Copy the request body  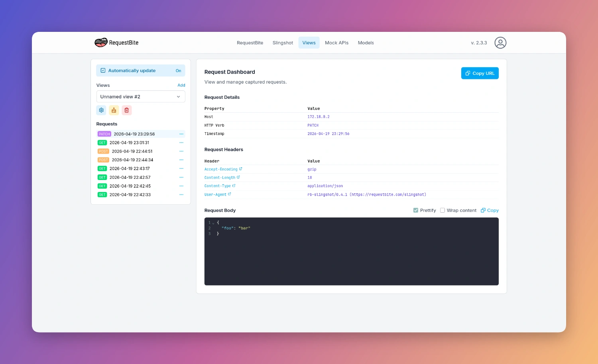pos(490,210)
